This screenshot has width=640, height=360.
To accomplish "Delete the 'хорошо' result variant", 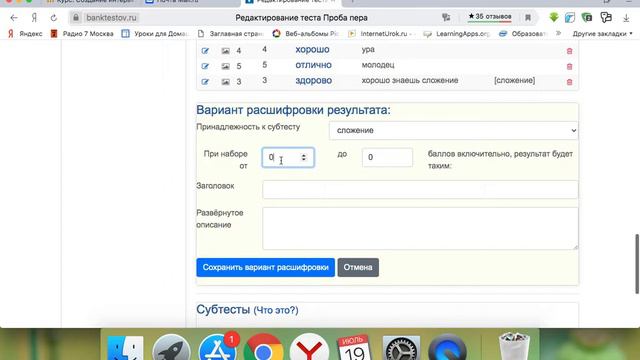I will point(569,51).
